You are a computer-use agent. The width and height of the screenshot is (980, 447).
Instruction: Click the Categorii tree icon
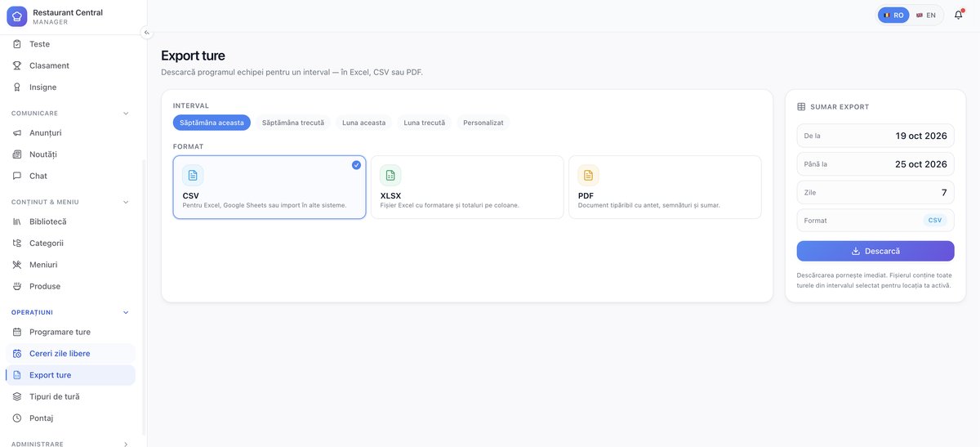pyautogui.click(x=17, y=243)
